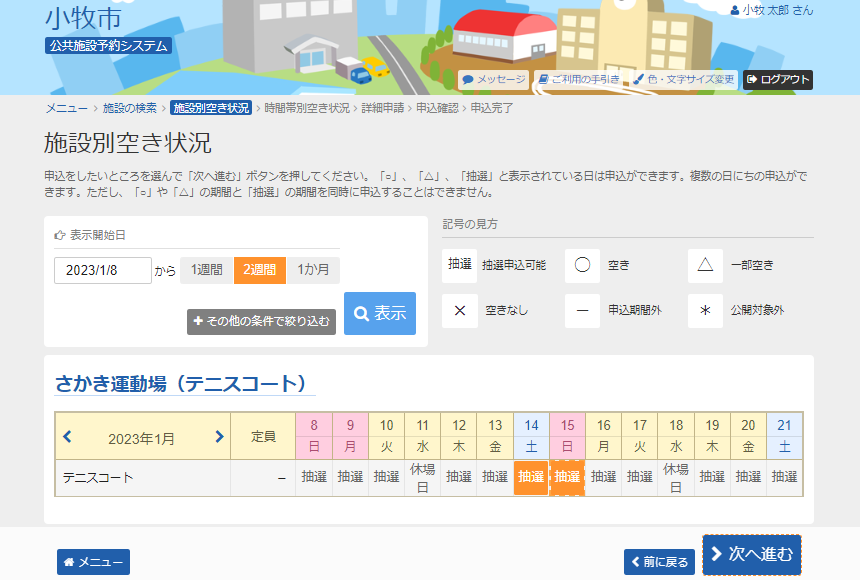
Task: Select the 抽選 slot for Sunday 8
Action: pos(313,477)
